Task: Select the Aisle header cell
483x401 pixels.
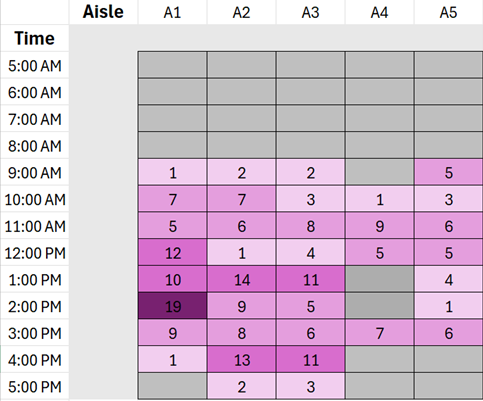Action: pyautogui.click(x=103, y=12)
